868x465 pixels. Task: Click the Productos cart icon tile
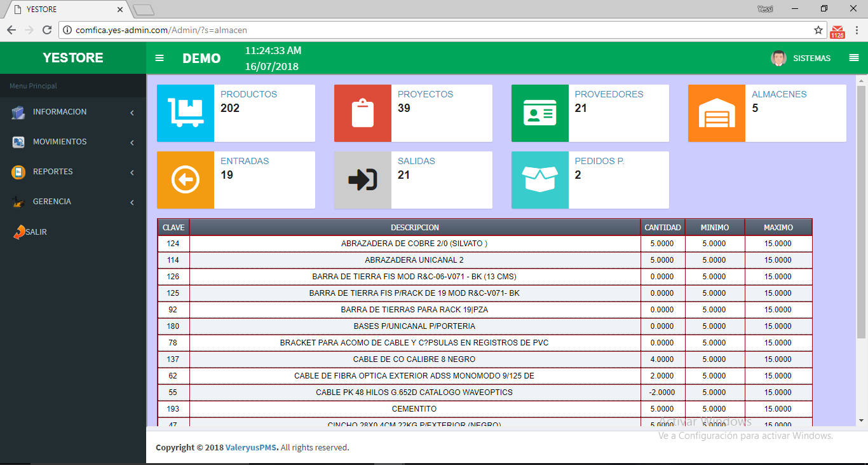click(186, 113)
